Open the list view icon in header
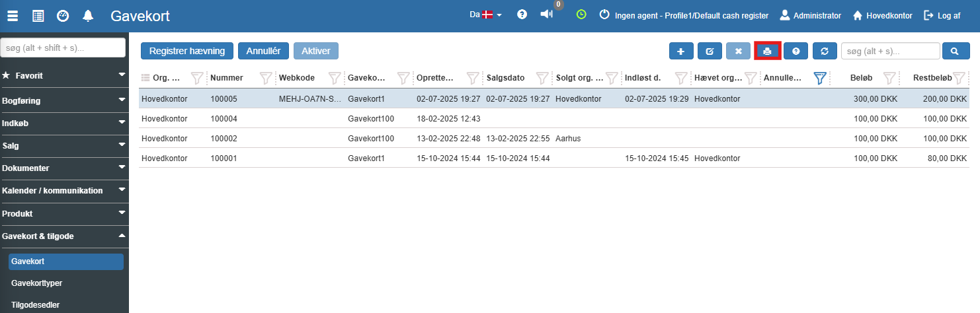The image size is (980, 313). pyautogui.click(x=38, y=16)
